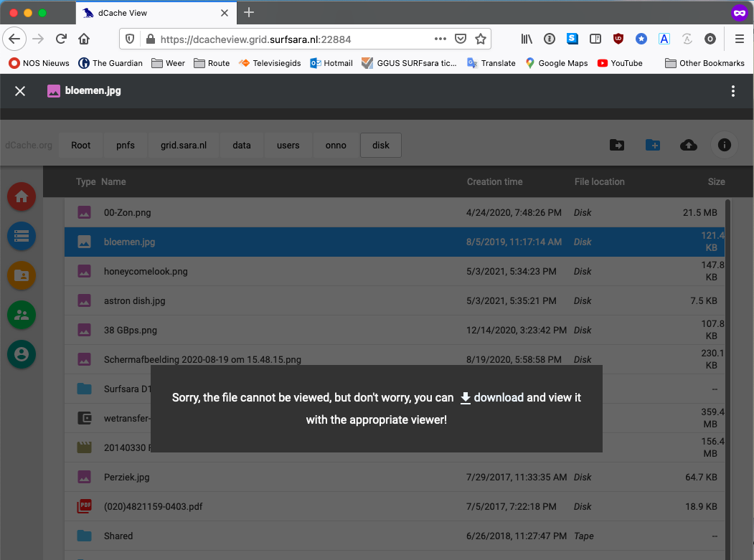
Task: Open the Weer bookmarks folder
Action: (168, 63)
